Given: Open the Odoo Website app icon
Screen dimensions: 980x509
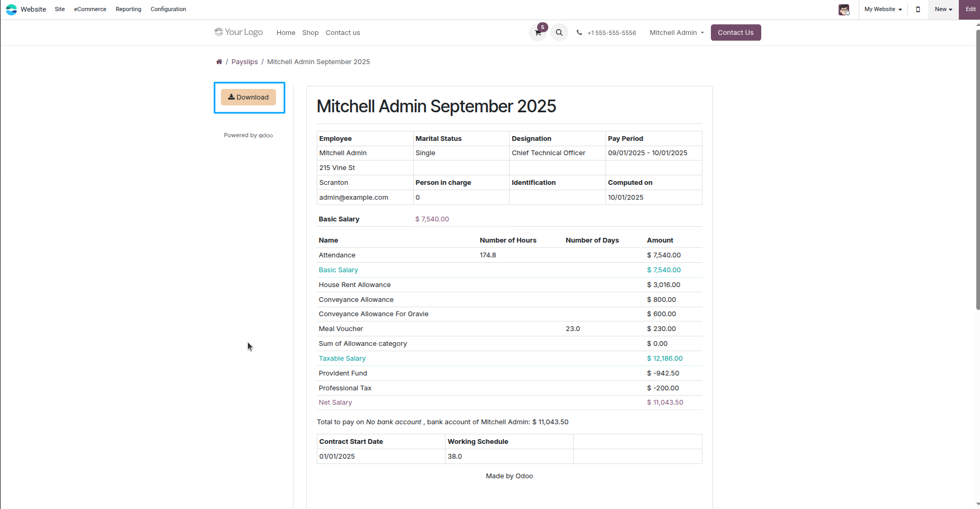Looking at the screenshot, I should [11, 10].
